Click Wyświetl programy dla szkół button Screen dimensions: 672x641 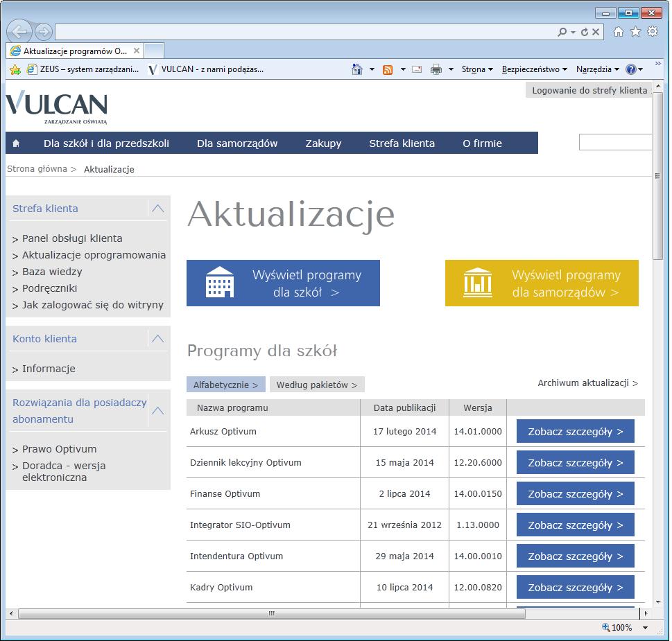pos(283,283)
